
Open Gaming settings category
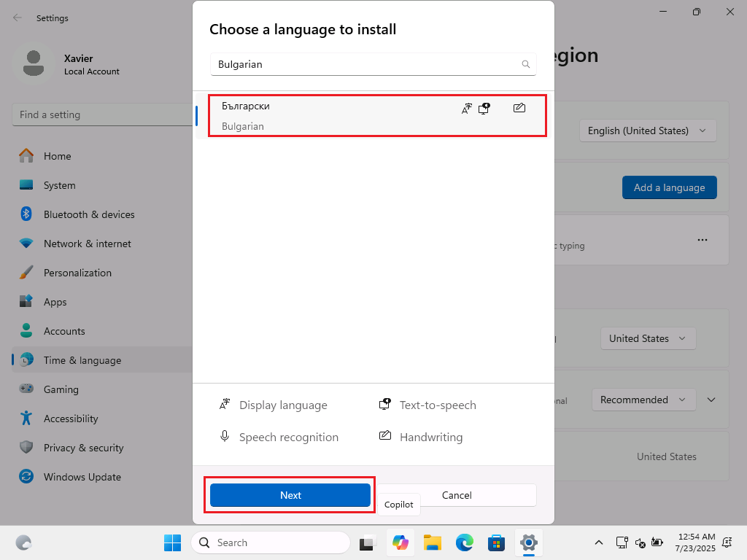point(102,389)
